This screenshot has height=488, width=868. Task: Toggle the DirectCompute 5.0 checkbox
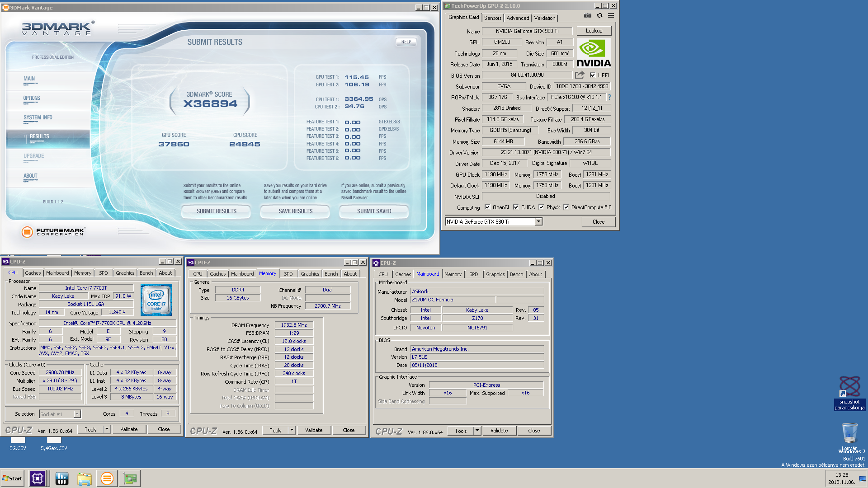click(x=566, y=207)
